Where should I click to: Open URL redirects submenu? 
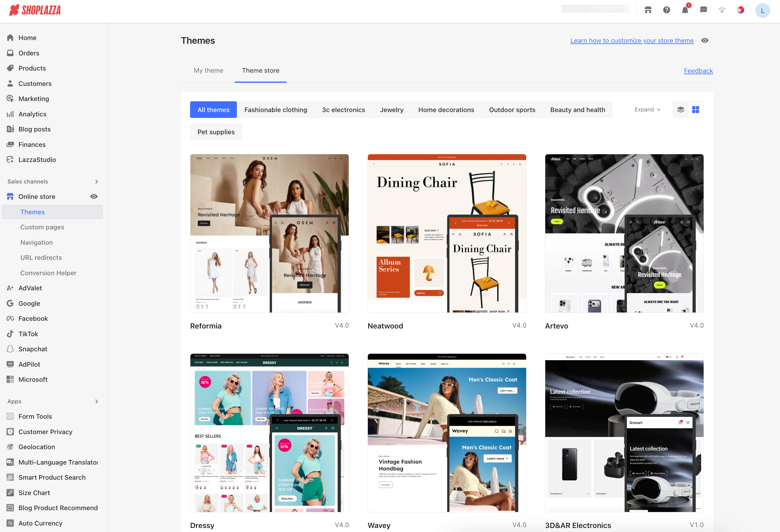click(41, 258)
